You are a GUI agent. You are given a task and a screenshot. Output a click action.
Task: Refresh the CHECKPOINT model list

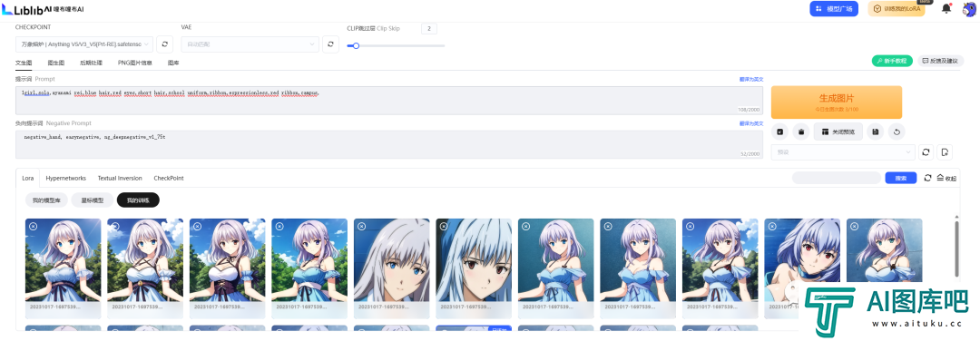coord(164,44)
